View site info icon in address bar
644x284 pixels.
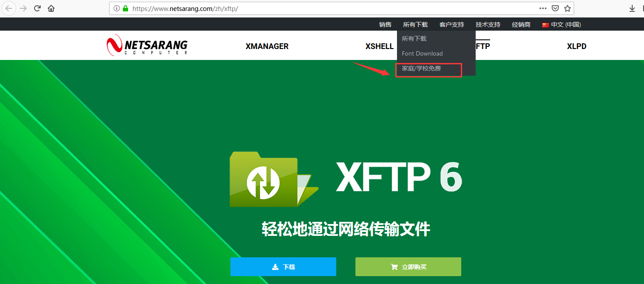pyautogui.click(x=117, y=8)
